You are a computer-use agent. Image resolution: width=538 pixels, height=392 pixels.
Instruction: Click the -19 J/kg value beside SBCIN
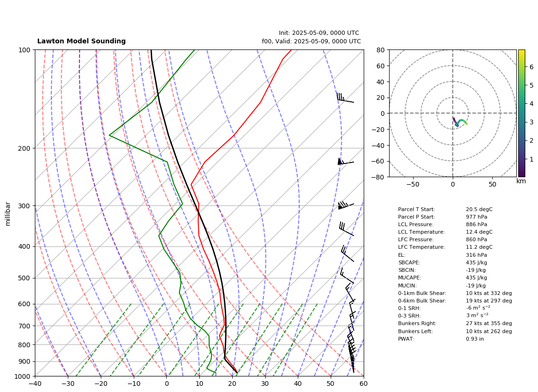476,270
